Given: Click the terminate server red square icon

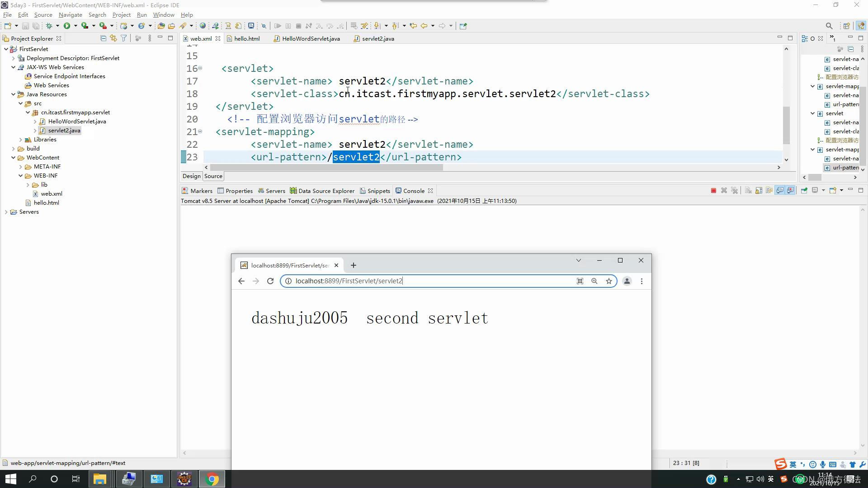Looking at the screenshot, I should click(713, 191).
